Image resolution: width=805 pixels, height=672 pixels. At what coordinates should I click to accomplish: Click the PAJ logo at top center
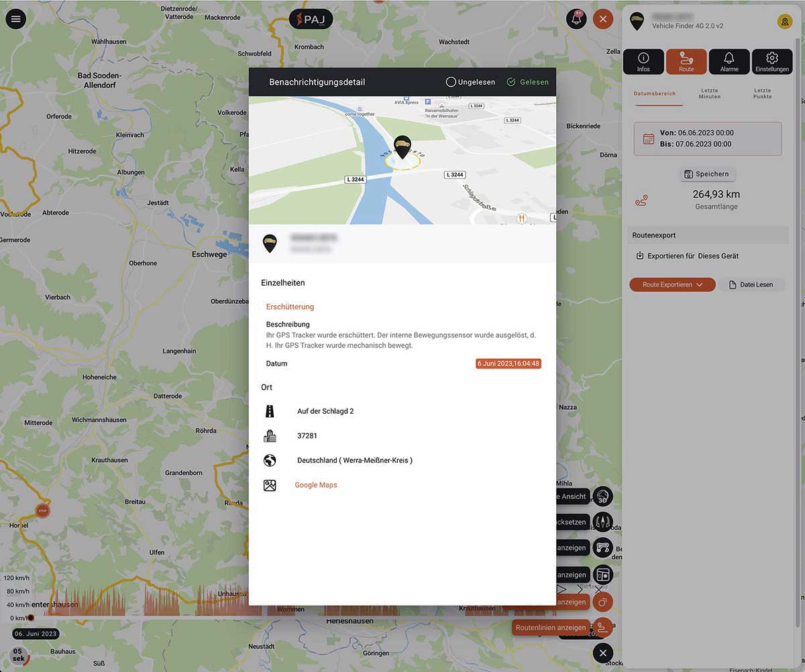point(311,19)
